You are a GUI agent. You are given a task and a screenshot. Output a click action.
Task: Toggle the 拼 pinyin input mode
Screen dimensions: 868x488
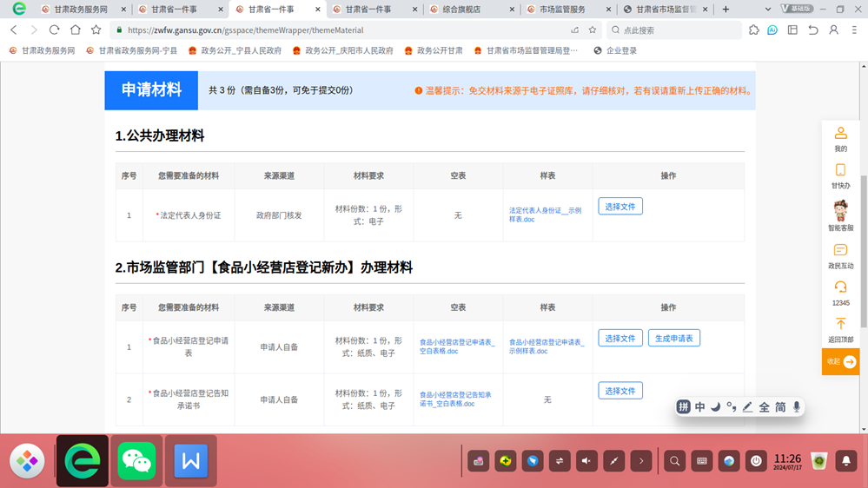(684, 407)
